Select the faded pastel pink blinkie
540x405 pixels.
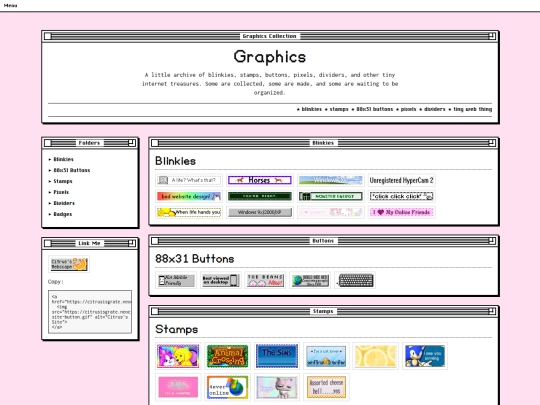coord(331,212)
